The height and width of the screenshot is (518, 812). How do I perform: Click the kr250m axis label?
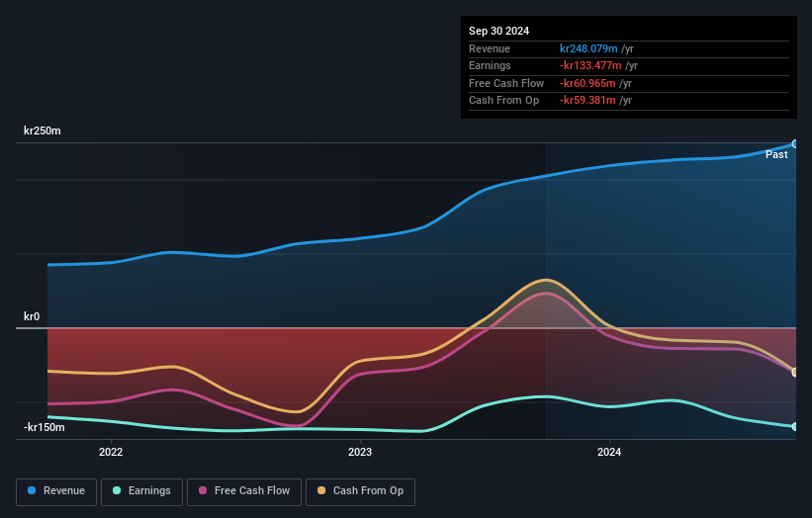[43, 130]
